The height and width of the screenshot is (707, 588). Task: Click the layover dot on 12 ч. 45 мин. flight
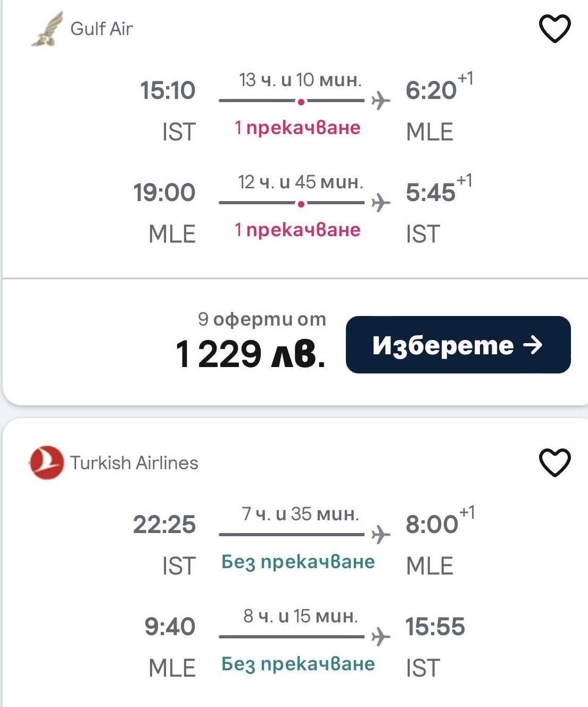pos(301,204)
